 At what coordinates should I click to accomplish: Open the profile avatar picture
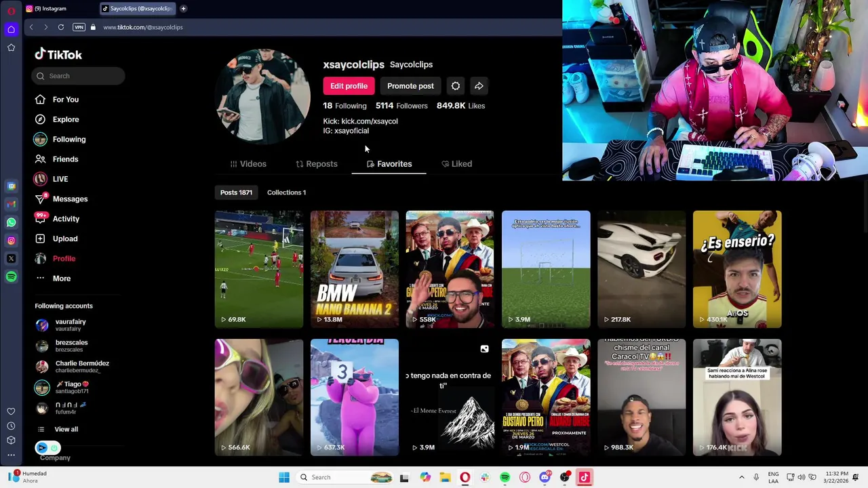point(263,96)
